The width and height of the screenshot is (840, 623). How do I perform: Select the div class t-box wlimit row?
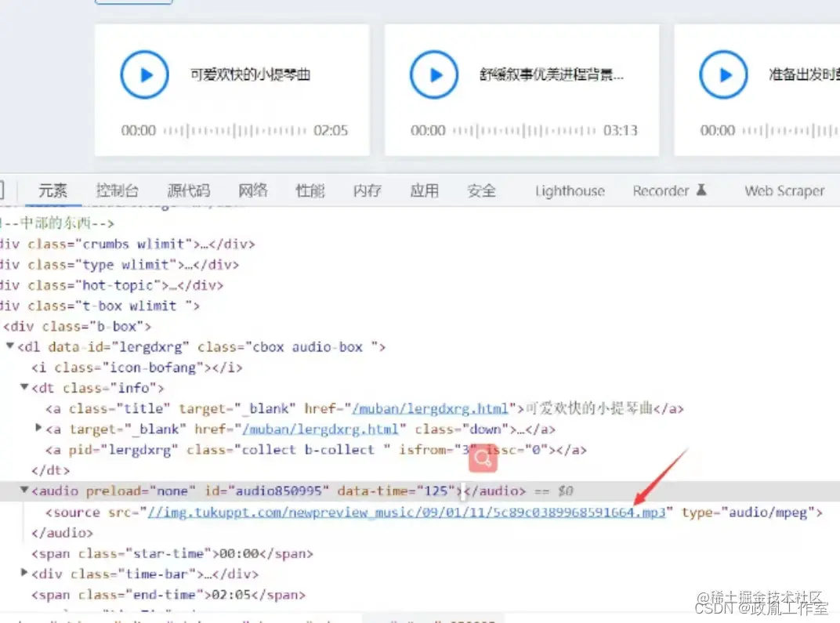coord(100,306)
